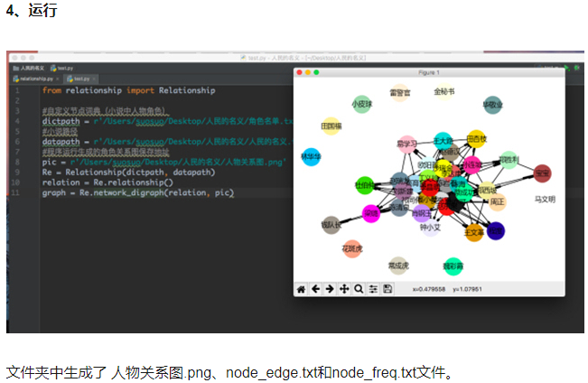Image resolution: width=588 pixels, height=383 pixels.
Task: Click the pic assignment on line 8
Action: [x=164, y=162]
